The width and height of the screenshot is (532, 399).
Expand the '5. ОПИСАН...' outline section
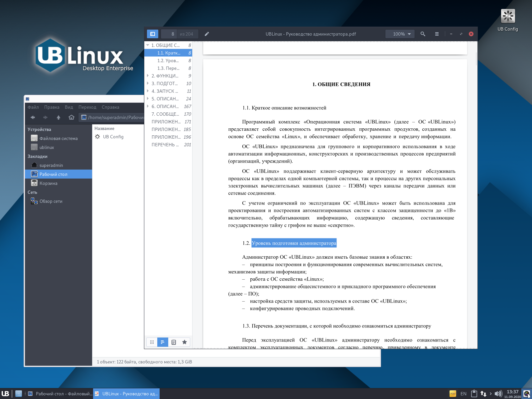(x=148, y=99)
